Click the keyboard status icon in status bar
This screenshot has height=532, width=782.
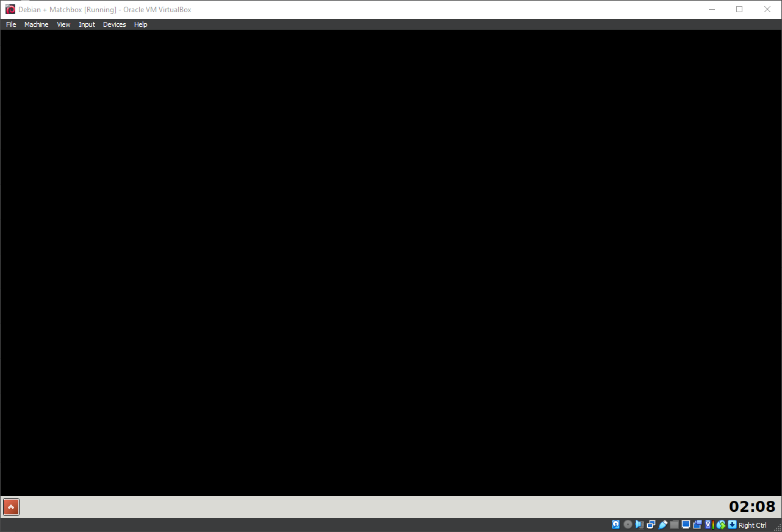[732, 525]
